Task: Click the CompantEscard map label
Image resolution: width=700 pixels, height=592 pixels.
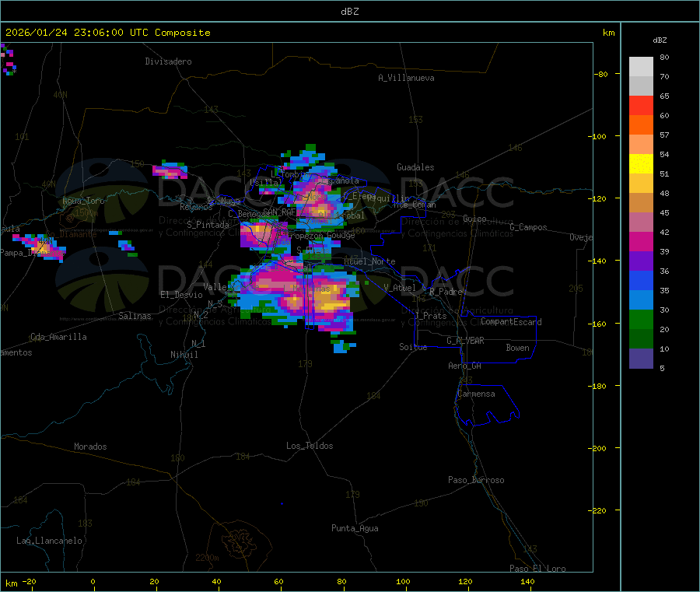Action: tap(511, 322)
